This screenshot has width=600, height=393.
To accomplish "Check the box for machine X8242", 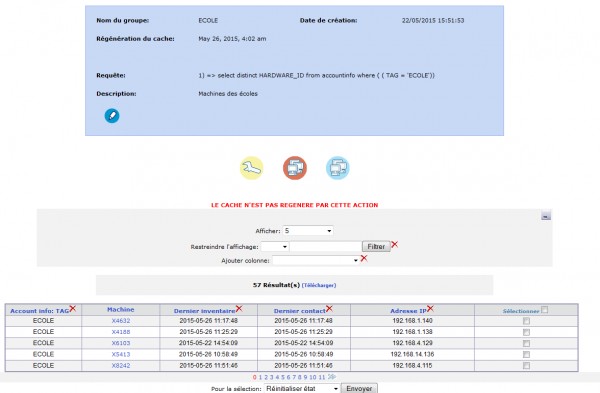I will coord(527,366).
